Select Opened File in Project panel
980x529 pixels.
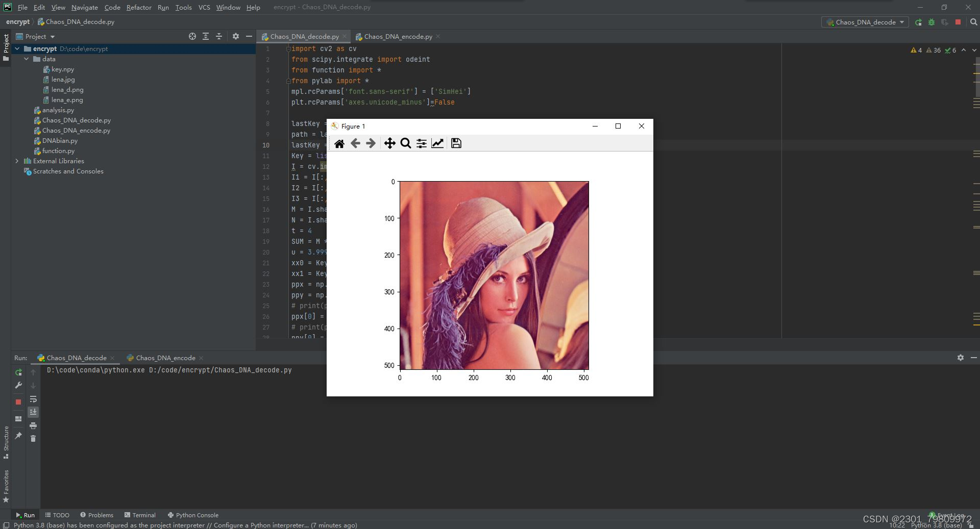click(x=192, y=36)
